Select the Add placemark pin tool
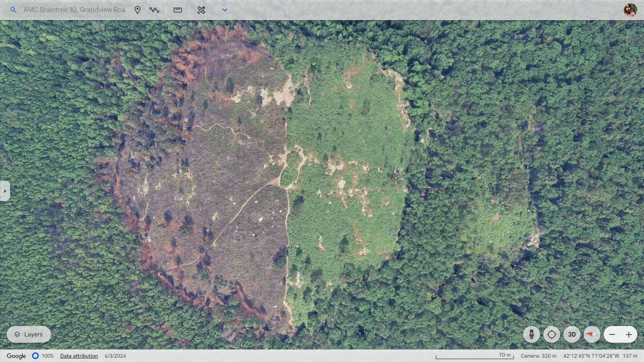The height and width of the screenshot is (362, 644). pyautogui.click(x=138, y=10)
